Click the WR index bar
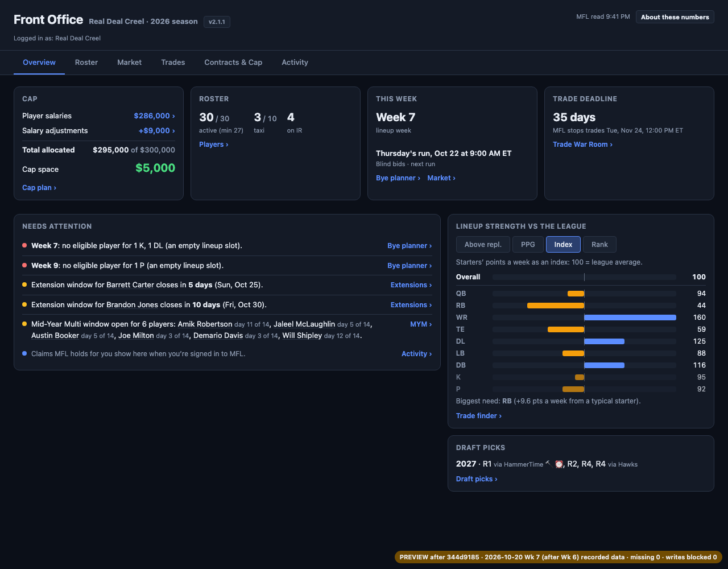The image size is (728, 569). pos(630,318)
